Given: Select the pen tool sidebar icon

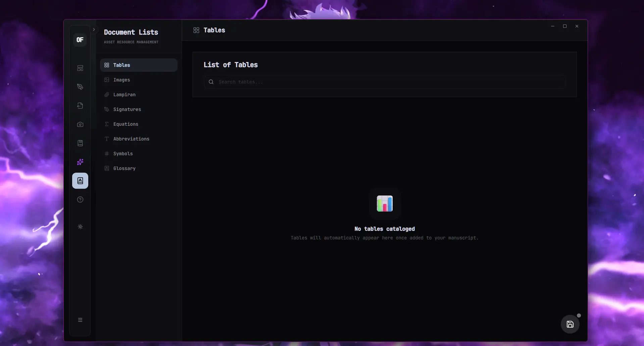Looking at the screenshot, I should (x=80, y=87).
